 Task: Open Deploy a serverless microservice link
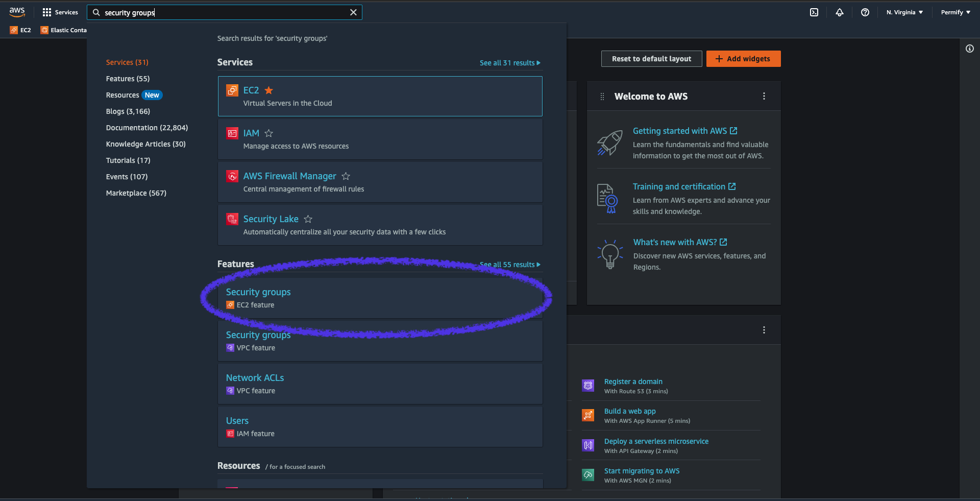point(656,441)
